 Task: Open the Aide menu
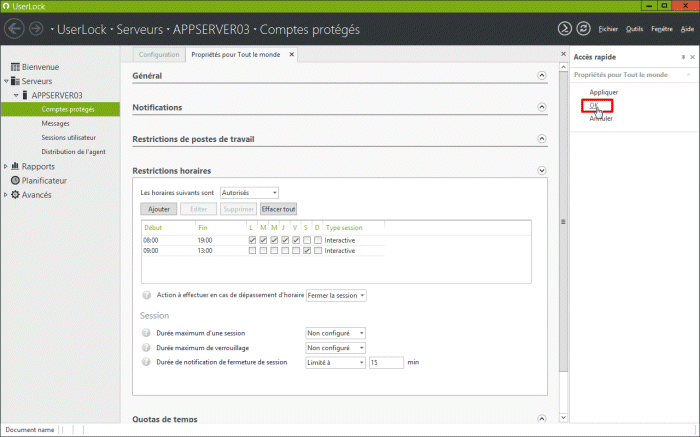(x=687, y=29)
